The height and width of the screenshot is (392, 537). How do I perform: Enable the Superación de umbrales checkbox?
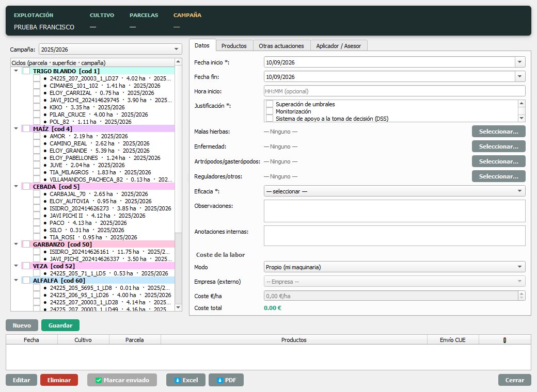pos(270,104)
